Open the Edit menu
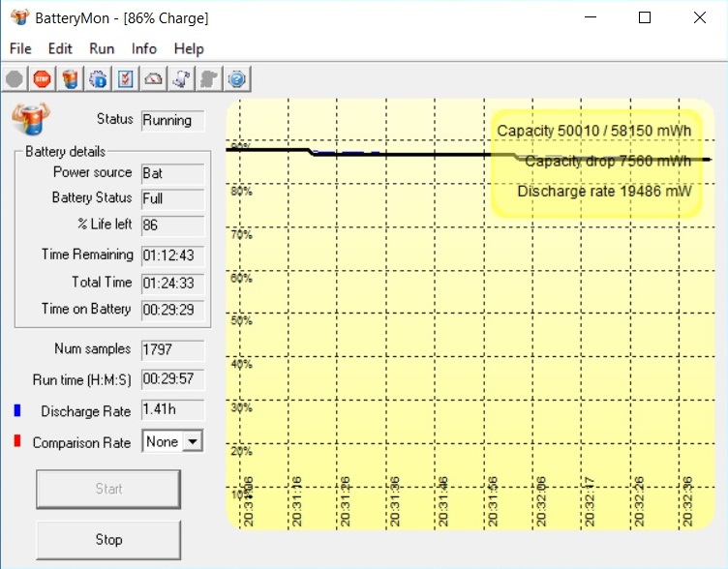 click(60, 48)
